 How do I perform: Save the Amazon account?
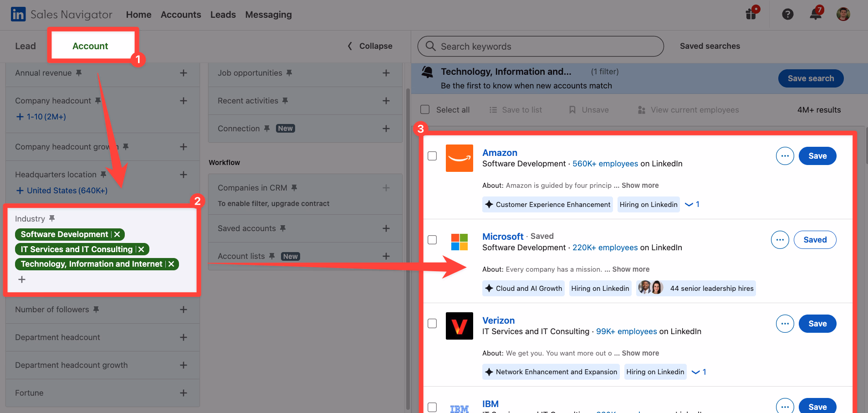[x=817, y=156]
